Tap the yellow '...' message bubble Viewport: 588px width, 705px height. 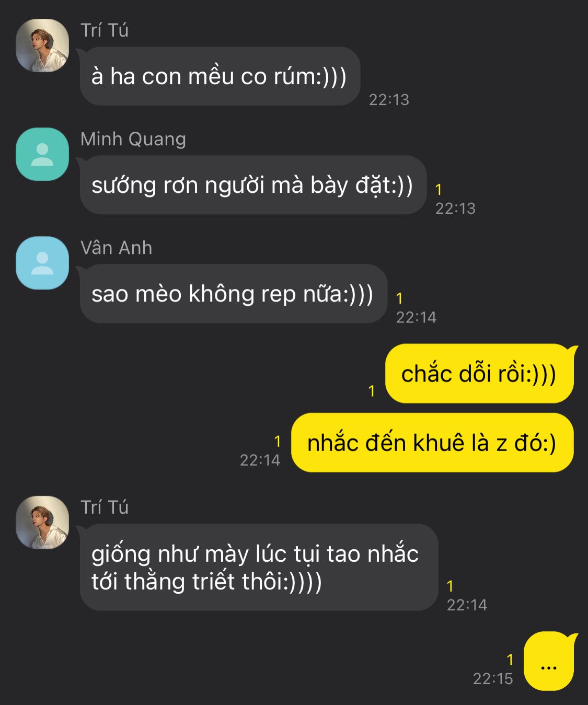(549, 661)
